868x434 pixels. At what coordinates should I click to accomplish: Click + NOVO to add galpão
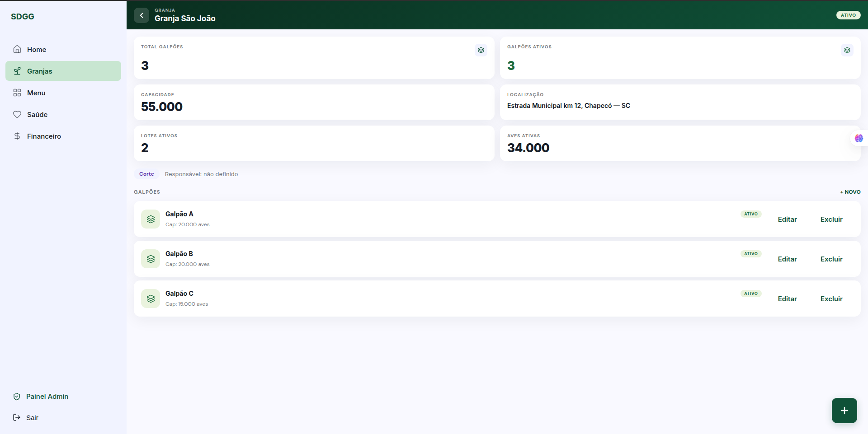850,192
